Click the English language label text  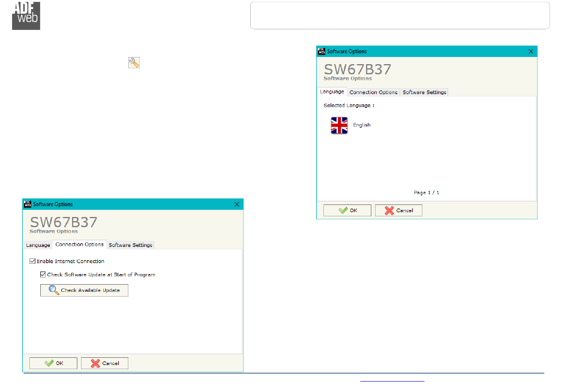362,125
